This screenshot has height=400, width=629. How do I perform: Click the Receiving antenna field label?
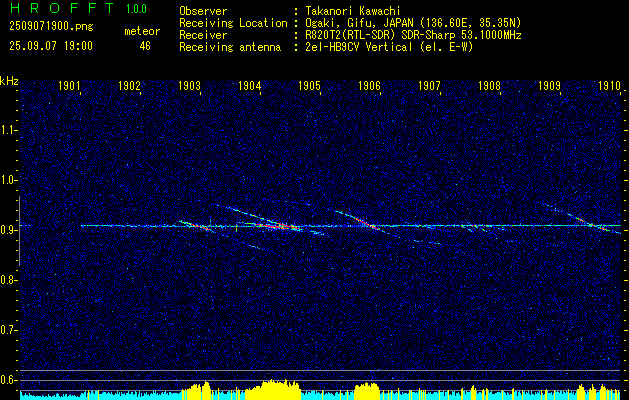tap(230, 47)
